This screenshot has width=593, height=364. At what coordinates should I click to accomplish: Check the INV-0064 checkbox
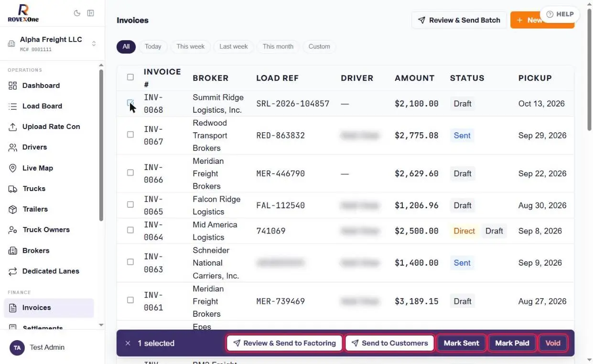tap(130, 230)
